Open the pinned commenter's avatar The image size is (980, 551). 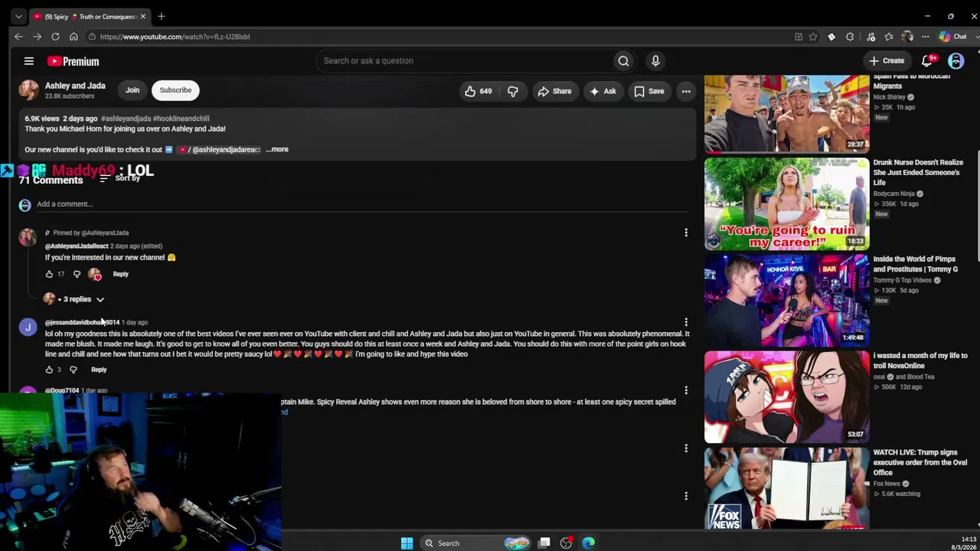click(28, 237)
